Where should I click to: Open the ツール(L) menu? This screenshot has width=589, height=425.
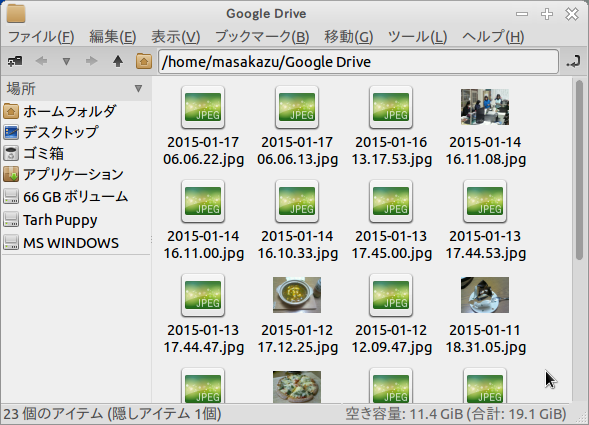417,37
